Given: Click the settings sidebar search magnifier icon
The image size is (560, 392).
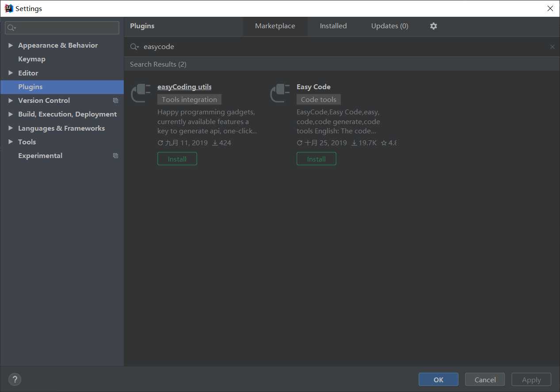Looking at the screenshot, I should click(x=11, y=28).
